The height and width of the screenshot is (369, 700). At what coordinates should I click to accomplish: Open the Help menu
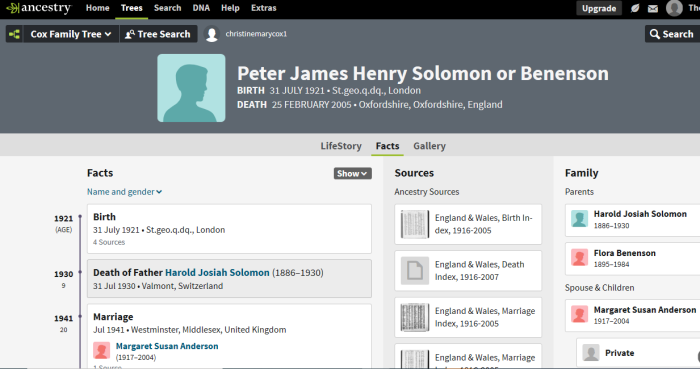tap(230, 8)
